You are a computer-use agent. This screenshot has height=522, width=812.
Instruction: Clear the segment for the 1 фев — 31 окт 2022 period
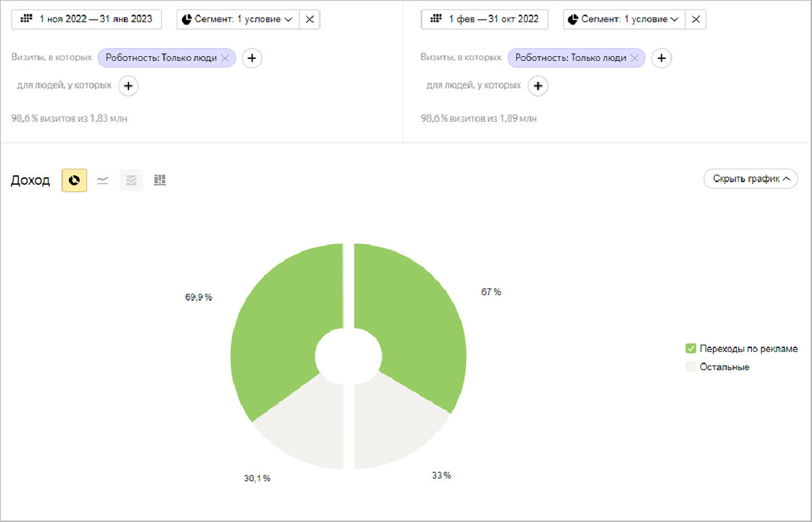[x=696, y=19]
